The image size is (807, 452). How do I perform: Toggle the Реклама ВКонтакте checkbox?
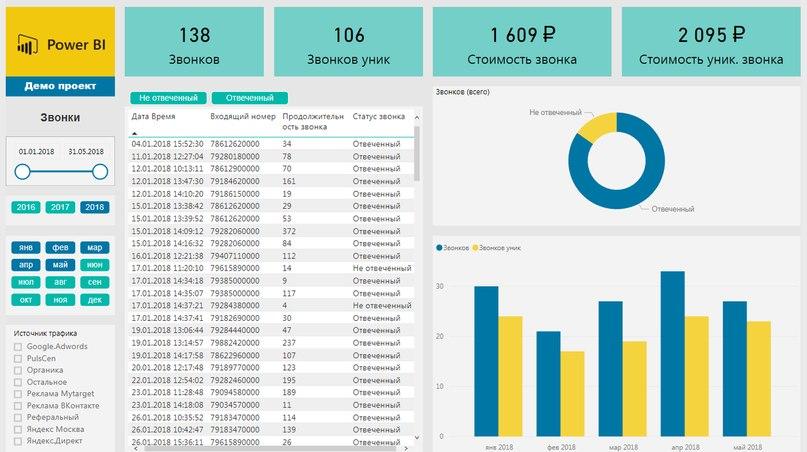tap(18, 406)
